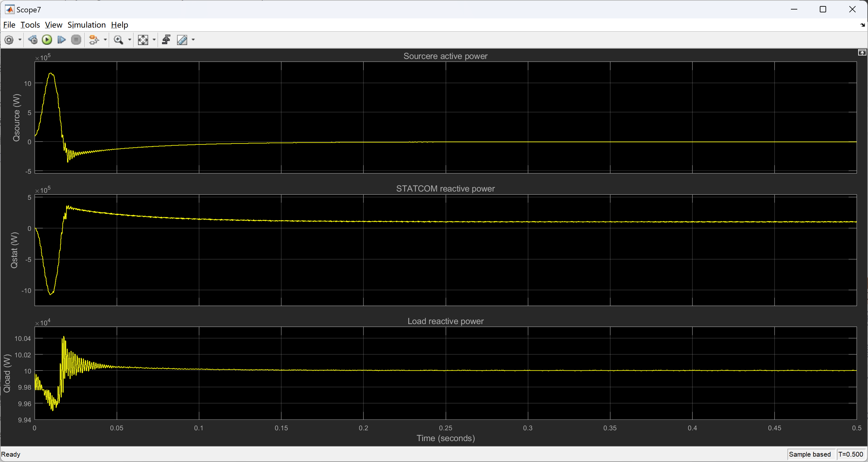The width and height of the screenshot is (868, 462).
Task: Click the dock scope arrow in menu bar
Action: tap(863, 25)
